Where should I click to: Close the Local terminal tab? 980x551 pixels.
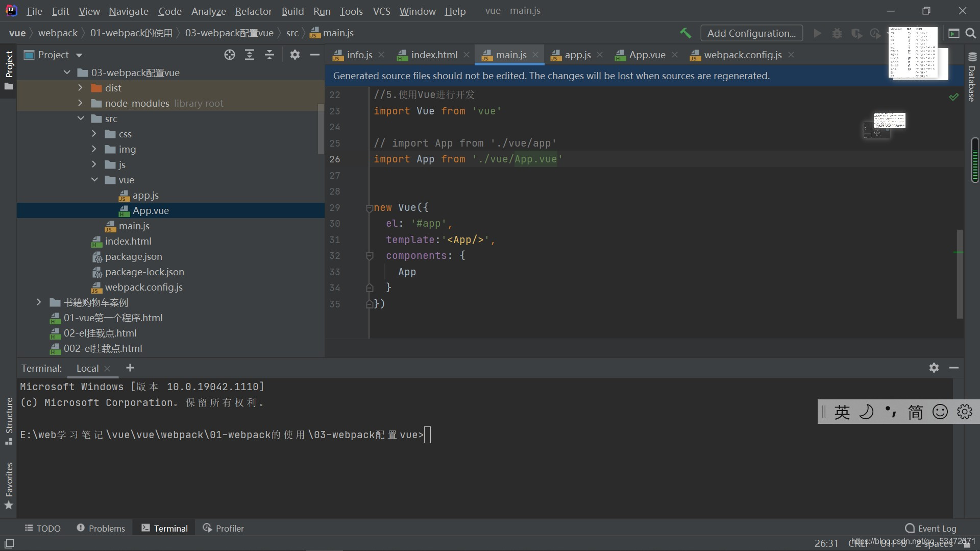(107, 369)
